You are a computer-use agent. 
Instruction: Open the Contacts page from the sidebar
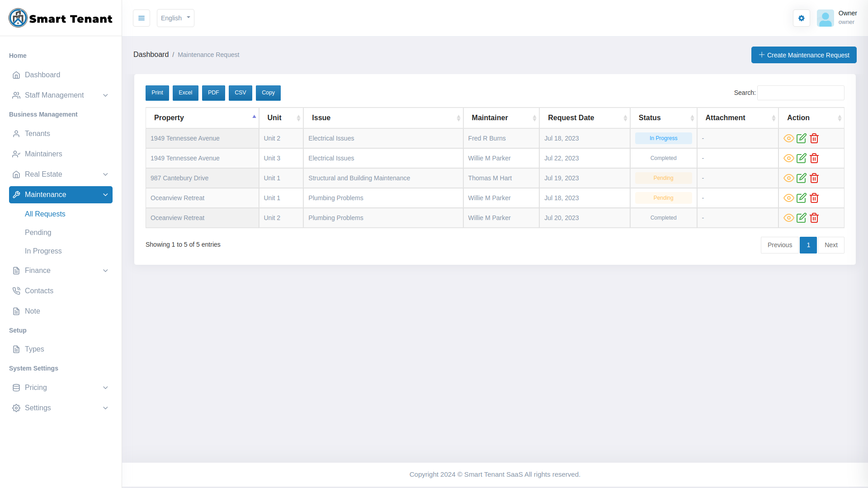pyautogui.click(x=39, y=291)
